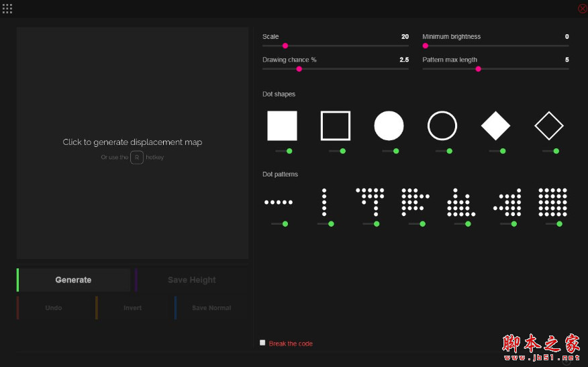Toggle the outlined diamond shape switch

[x=550, y=151]
